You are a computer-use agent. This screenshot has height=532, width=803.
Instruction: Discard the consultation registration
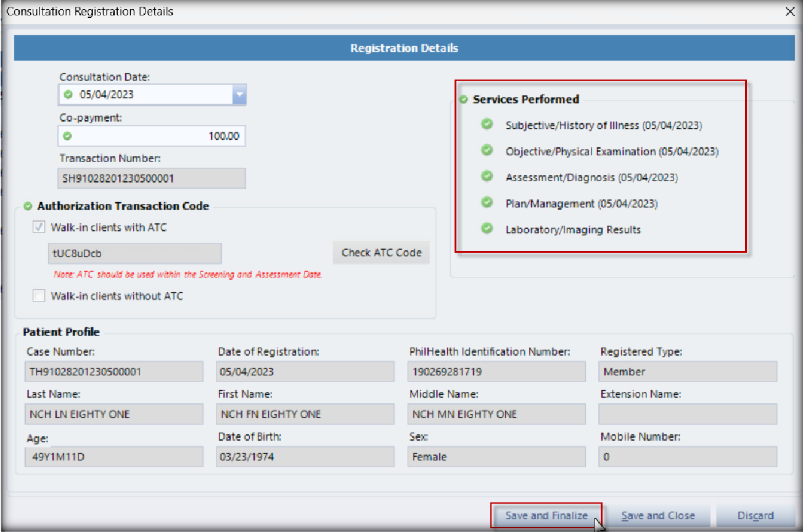coord(755,515)
